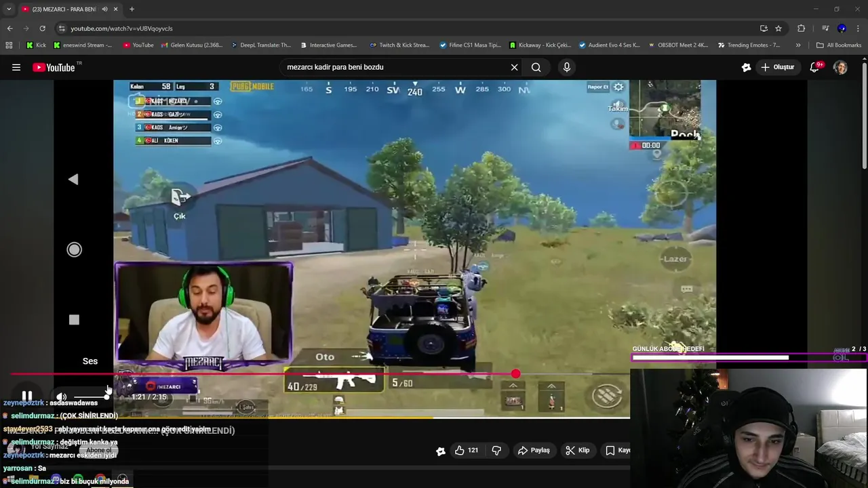Image resolution: width=868 pixels, height=488 pixels.
Task: Go back in browser history
Action: click(9, 28)
